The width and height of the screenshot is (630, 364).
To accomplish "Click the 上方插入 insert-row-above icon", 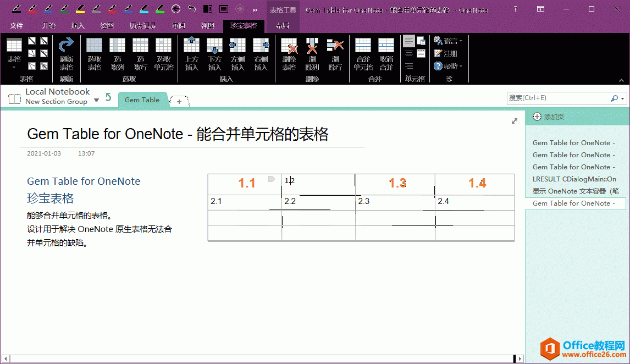I will (x=192, y=44).
